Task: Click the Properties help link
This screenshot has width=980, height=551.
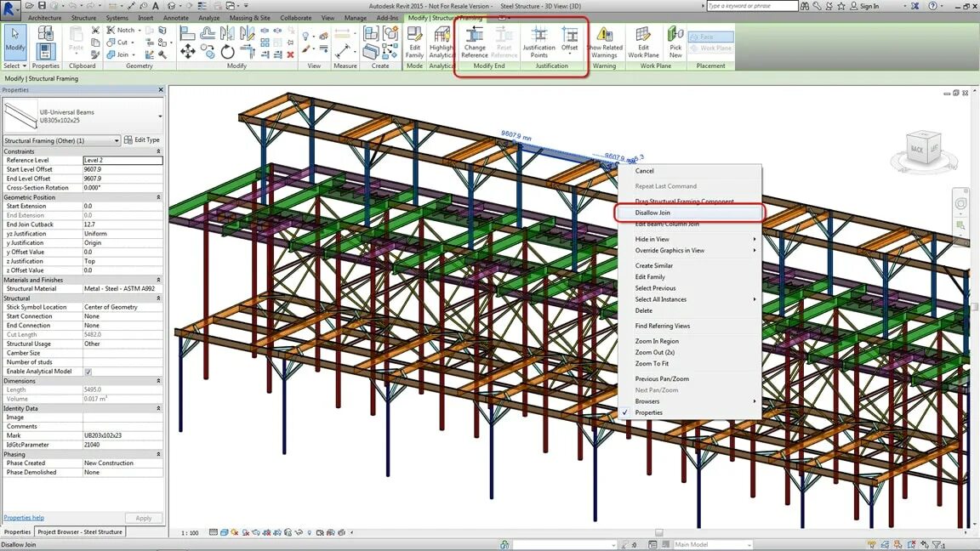Action: click(24, 518)
